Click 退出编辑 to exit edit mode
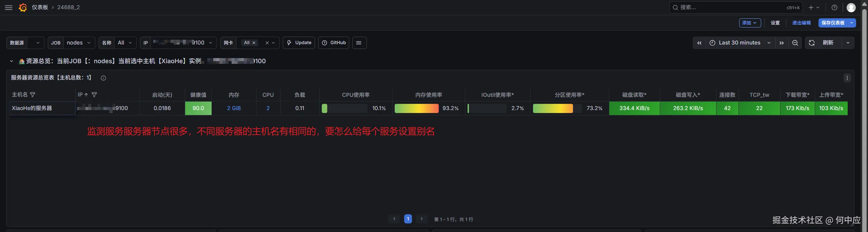This screenshot has width=868, height=232. (802, 23)
